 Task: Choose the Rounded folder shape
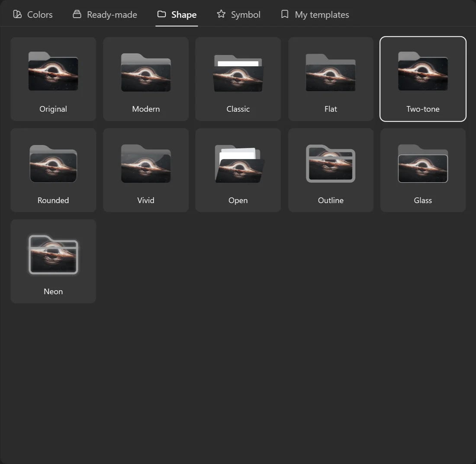point(53,170)
